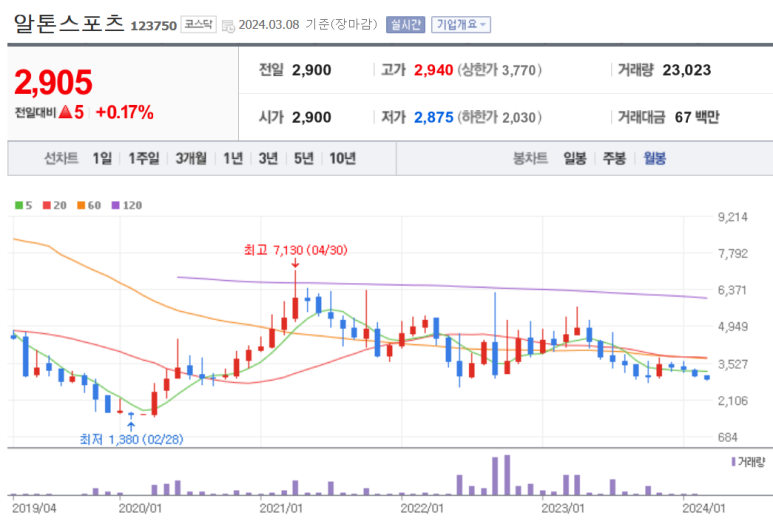The height and width of the screenshot is (524, 773).
Task: Click the 2021/01 date axis label
Action: click(281, 508)
